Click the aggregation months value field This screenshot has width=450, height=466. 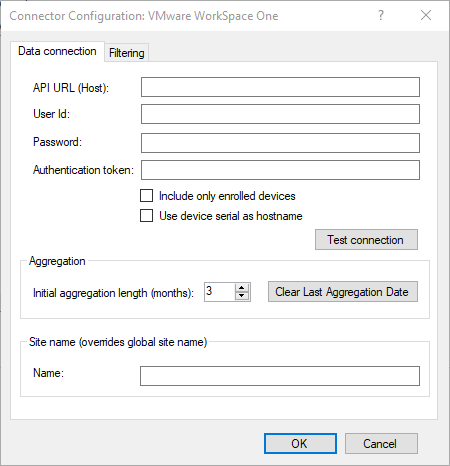click(x=220, y=292)
